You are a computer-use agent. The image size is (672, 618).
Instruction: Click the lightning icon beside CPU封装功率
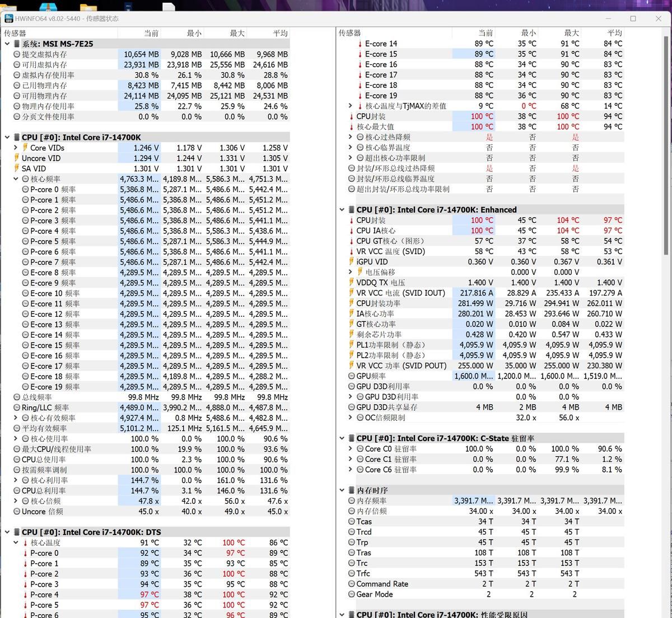[352, 303]
